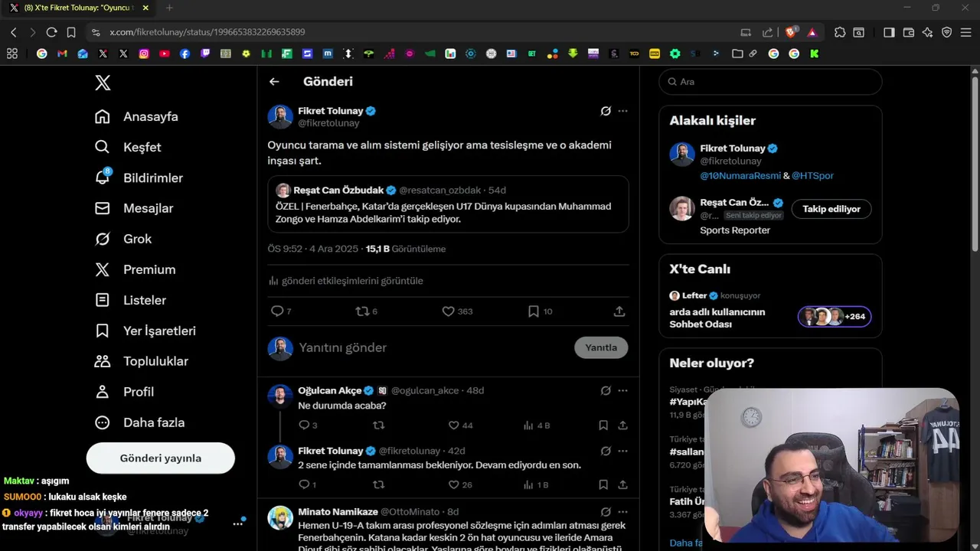Open Instagram bookmark in bookmarks bar
Image resolution: width=980 pixels, height=551 pixels.
[x=144, y=54]
